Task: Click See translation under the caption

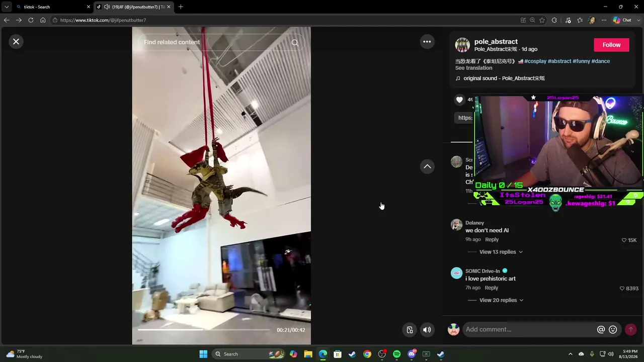Action: pyautogui.click(x=473, y=68)
